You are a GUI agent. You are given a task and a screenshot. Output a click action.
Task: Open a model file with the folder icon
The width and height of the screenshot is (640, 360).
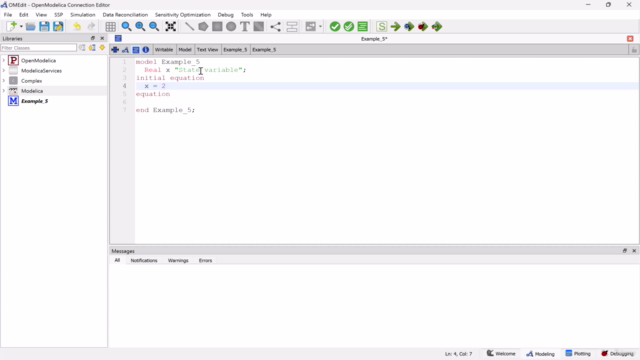(30, 27)
